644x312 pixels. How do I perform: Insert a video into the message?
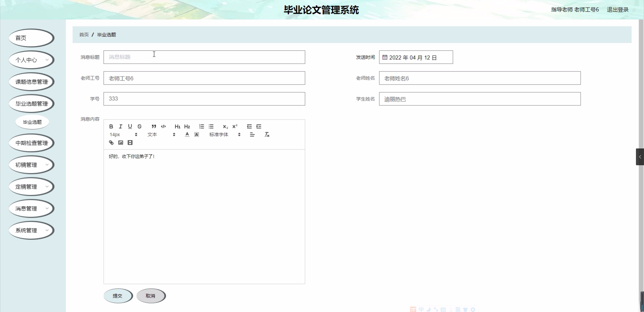tap(130, 143)
